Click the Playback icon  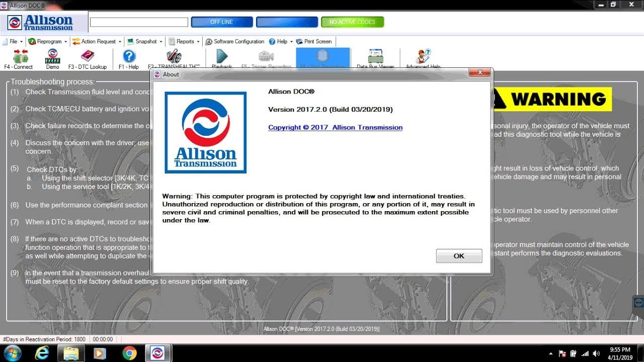click(221, 57)
